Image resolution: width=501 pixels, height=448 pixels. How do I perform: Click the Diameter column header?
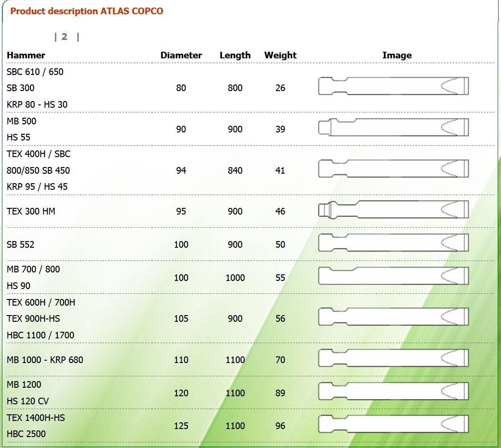181,55
